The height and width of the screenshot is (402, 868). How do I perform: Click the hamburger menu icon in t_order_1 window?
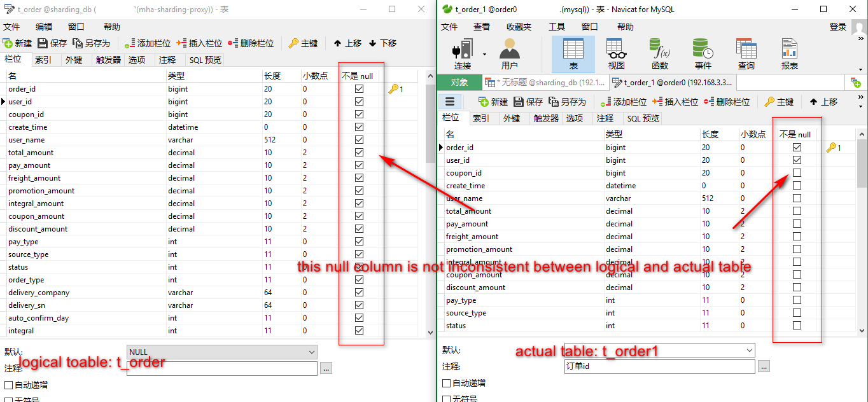(x=449, y=102)
